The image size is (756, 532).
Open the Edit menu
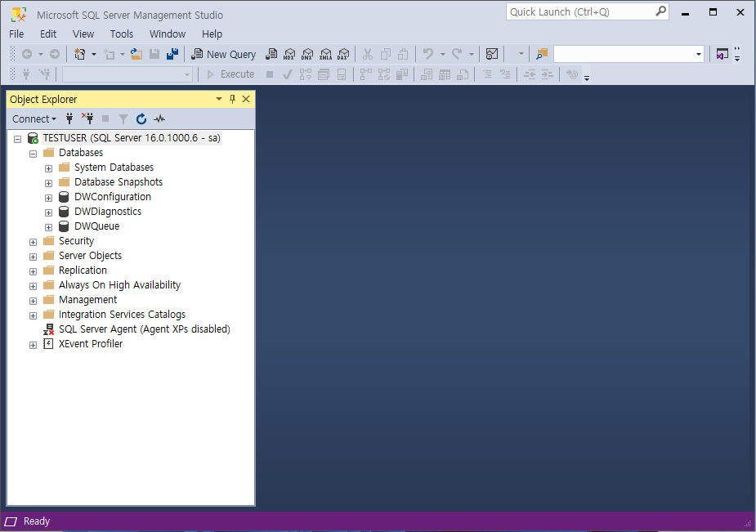click(x=48, y=34)
